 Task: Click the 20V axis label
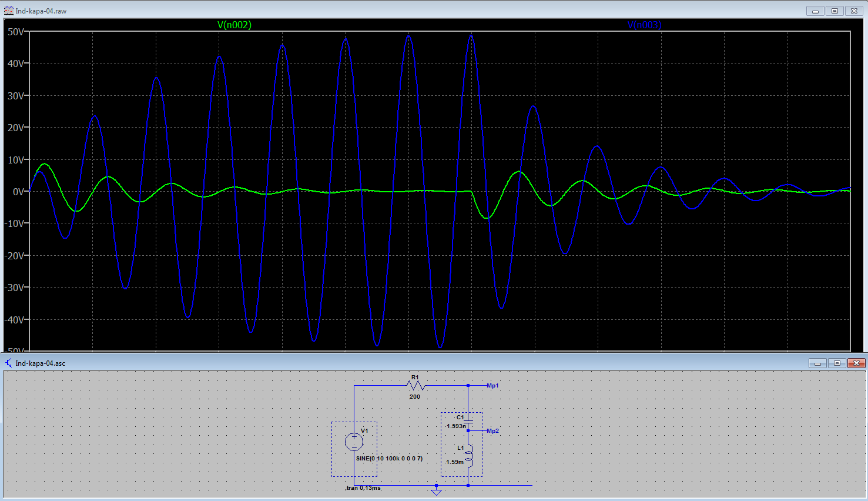coord(15,128)
